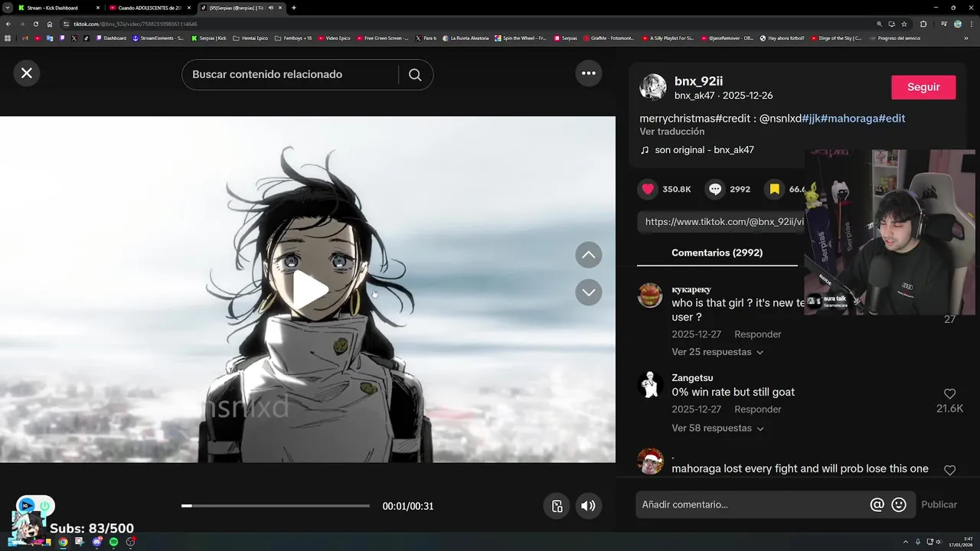Viewport: 980px width, 551px height.
Task: Click the Publicar button
Action: pyautogui.click(x=939, y=504)
